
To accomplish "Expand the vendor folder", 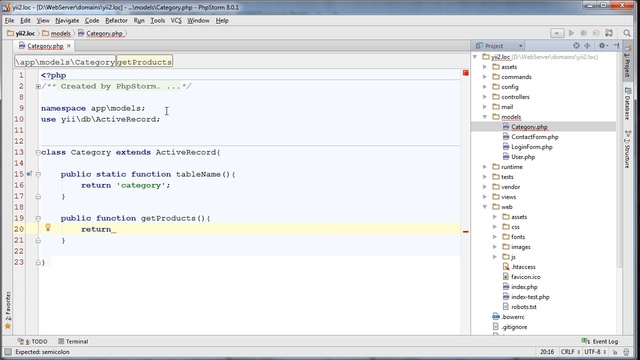I will 485,187.
